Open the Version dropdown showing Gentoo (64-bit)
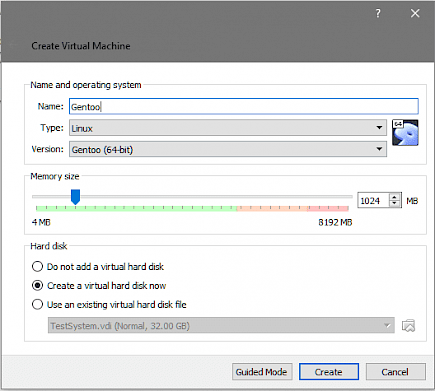The image size is (435, 391). (228, 149)
